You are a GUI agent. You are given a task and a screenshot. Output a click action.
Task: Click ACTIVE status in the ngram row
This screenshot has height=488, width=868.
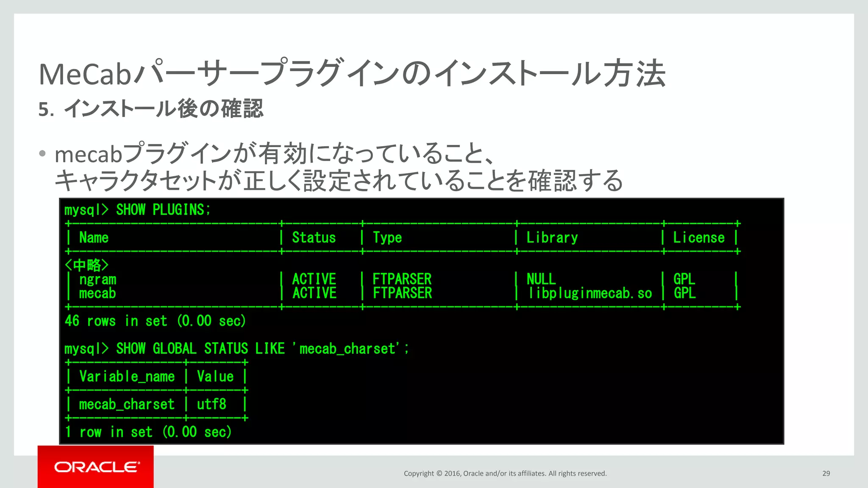(x=314, y=279)
